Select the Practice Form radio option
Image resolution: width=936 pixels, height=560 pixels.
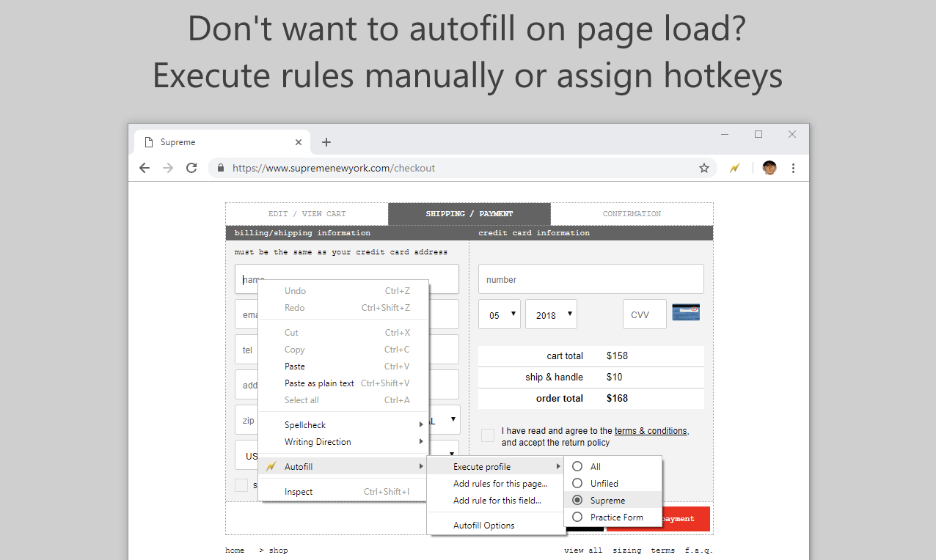coord(577,517)
